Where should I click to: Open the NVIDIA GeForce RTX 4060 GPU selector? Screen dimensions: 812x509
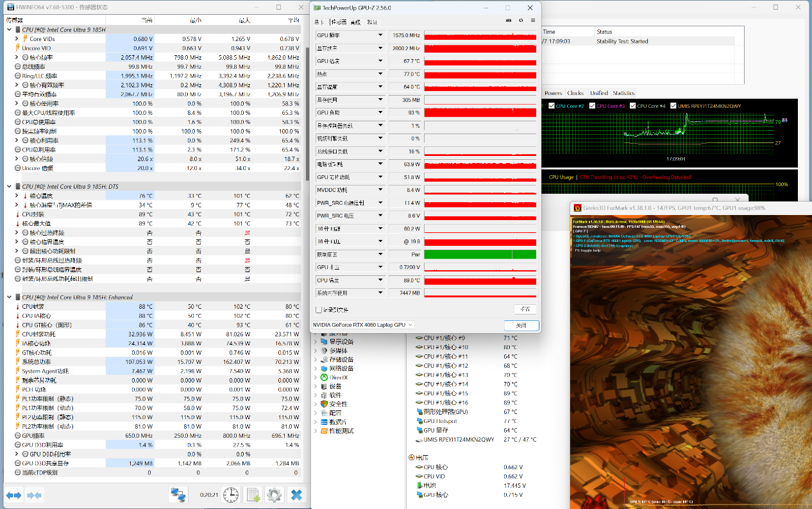pos(362,325)
